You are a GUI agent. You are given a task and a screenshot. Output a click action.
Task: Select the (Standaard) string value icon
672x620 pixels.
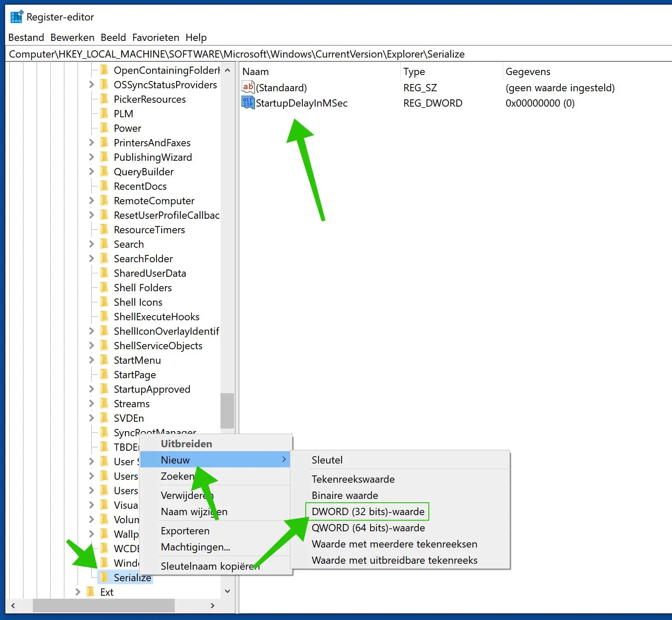(248, 87)
